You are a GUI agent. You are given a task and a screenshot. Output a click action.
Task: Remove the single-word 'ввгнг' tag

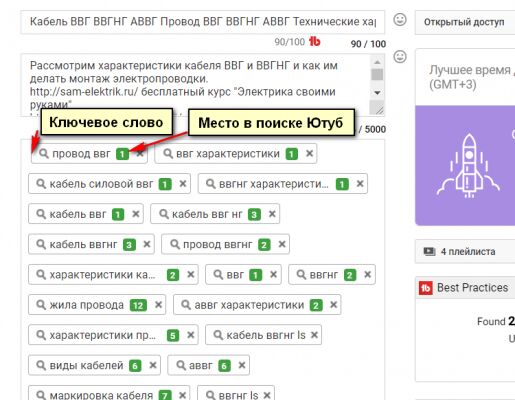click(367, 275)
